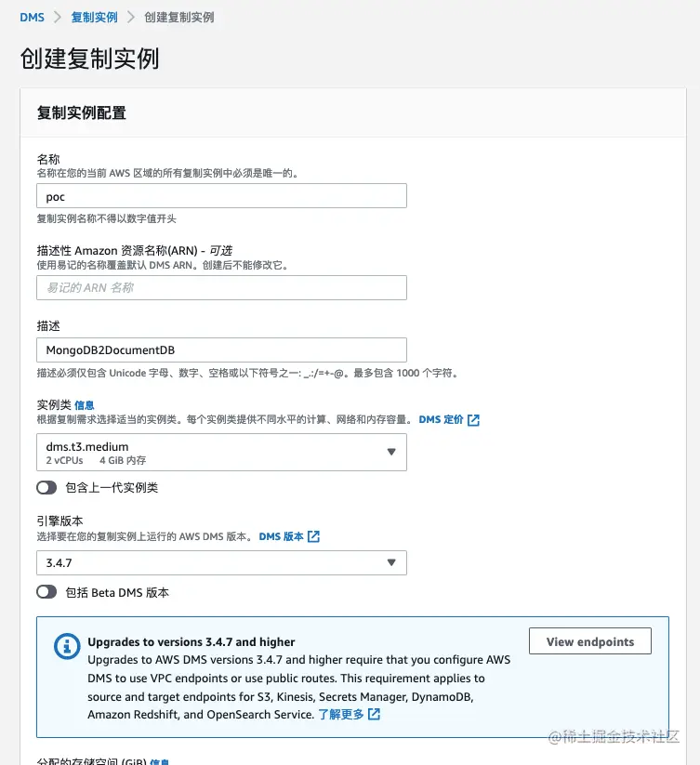
Task: Open the DMS 定价 link
Action: pos(441,420)
